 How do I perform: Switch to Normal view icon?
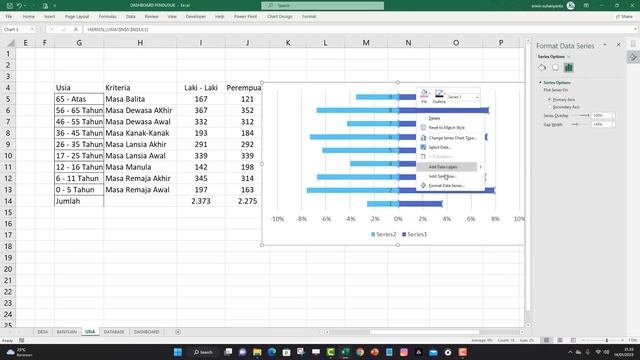click(x=546, y=340)
